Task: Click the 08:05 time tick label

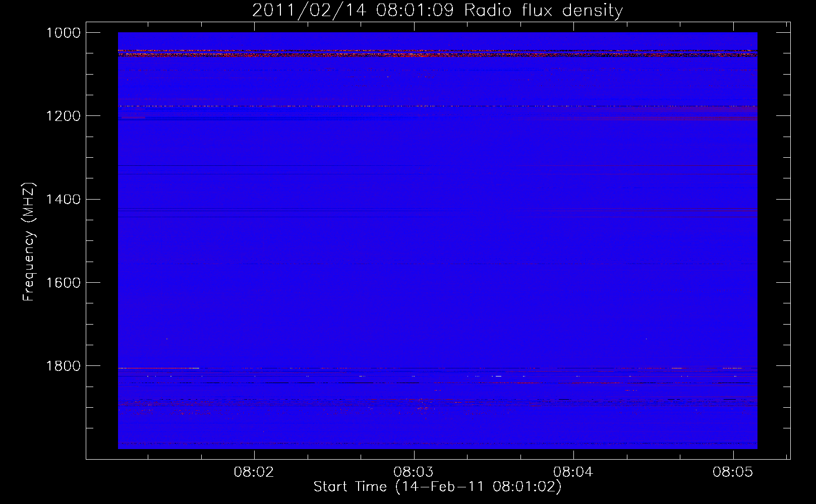Action: pos(733,472)
